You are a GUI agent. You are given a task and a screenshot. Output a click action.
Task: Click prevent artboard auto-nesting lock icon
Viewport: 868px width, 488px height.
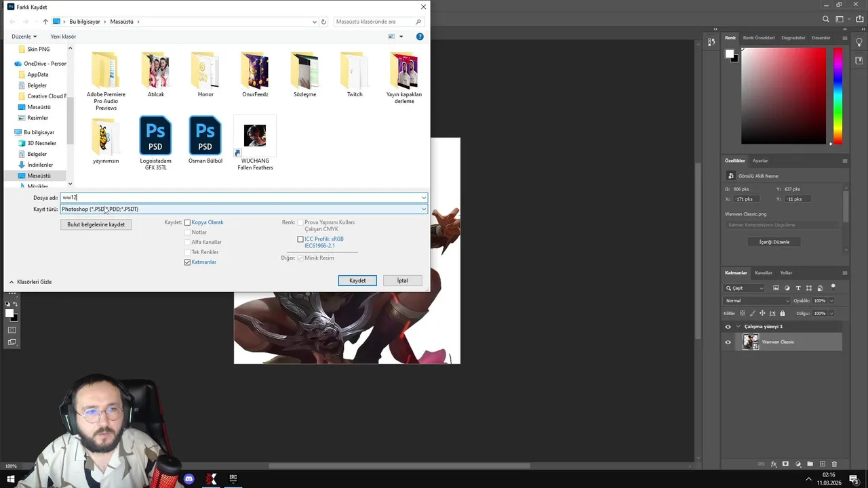click(772, 313)
